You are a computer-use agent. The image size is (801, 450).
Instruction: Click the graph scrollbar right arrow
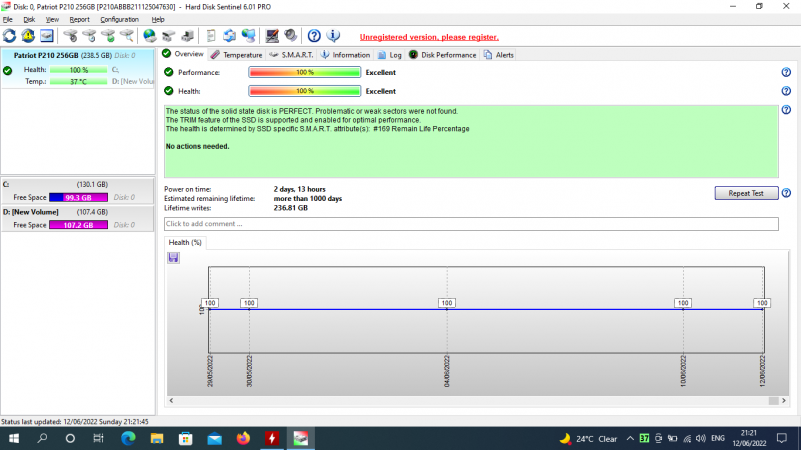[784, 400]
